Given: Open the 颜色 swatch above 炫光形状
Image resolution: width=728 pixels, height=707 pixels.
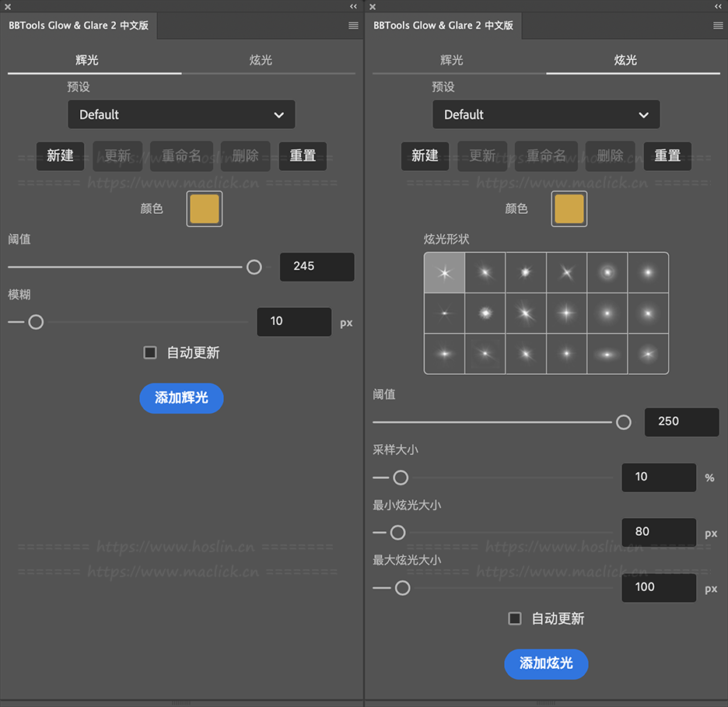Looking at the screenshot, I should point(569,209).
